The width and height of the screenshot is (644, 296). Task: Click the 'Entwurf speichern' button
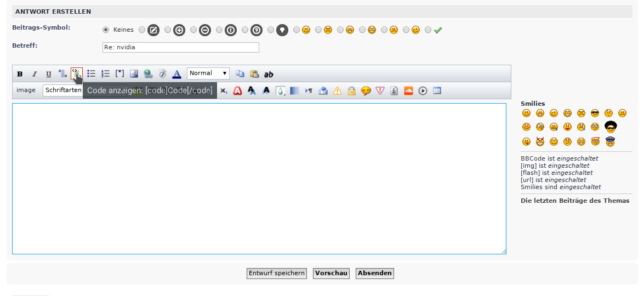tap(276, 273)
